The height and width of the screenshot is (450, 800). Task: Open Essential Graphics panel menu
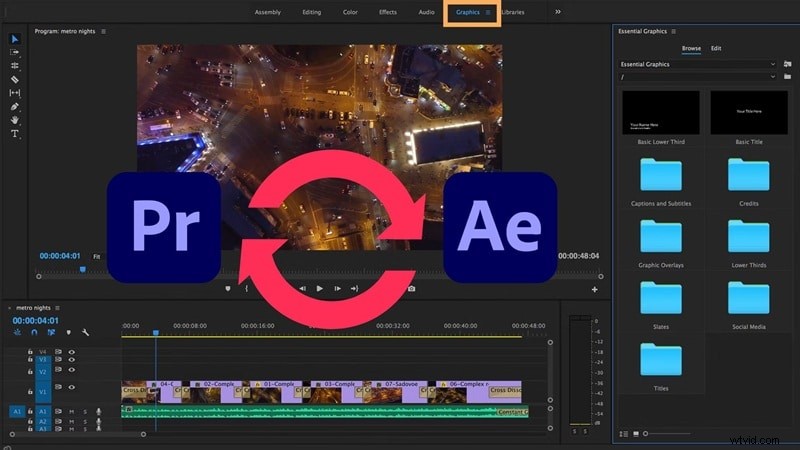coord(673,32)
